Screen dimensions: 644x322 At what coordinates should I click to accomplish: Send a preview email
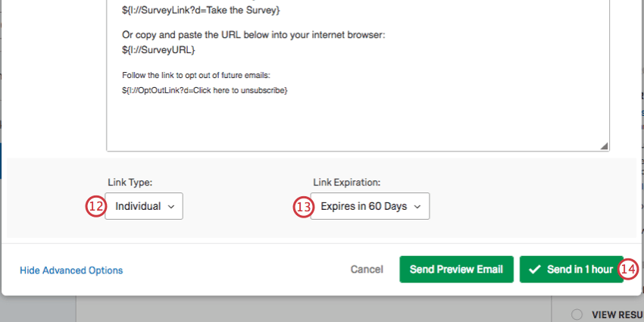click(456, 270)
